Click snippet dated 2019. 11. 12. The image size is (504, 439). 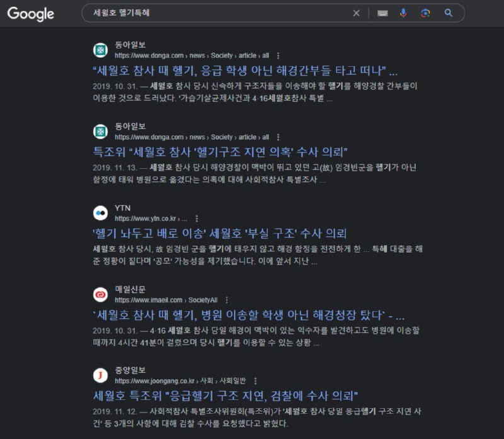257,417
